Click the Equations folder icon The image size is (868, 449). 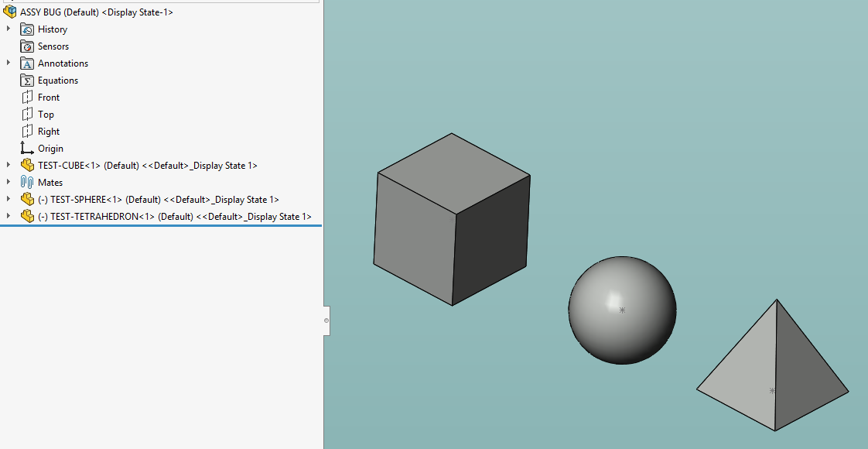pyautogui.click(x=27, y=81)
